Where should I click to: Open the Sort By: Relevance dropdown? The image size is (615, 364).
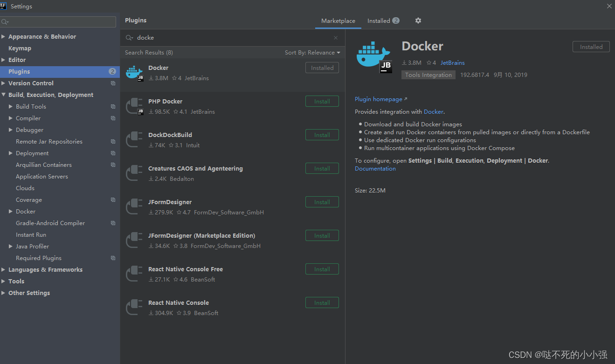pyautogui.click(x=312, y=53)
